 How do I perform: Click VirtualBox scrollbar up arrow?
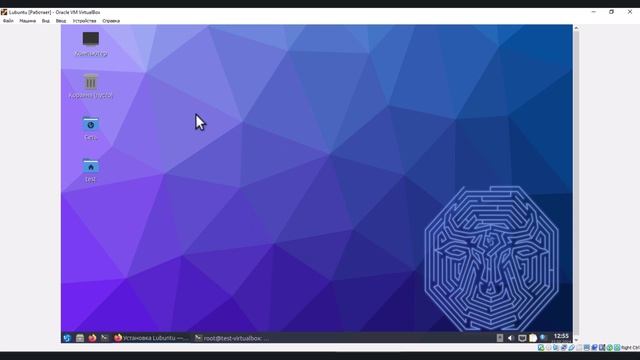click(x=576, y=28)
